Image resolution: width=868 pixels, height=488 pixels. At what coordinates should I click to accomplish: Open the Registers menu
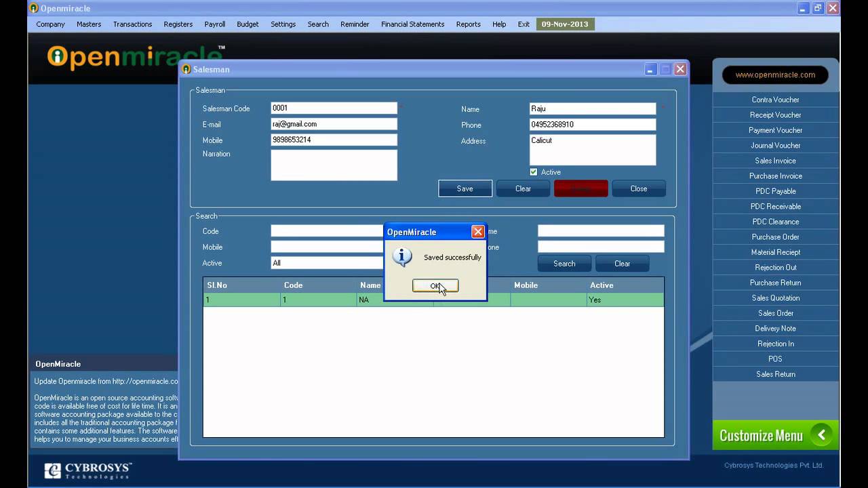(x=178, y=24)
